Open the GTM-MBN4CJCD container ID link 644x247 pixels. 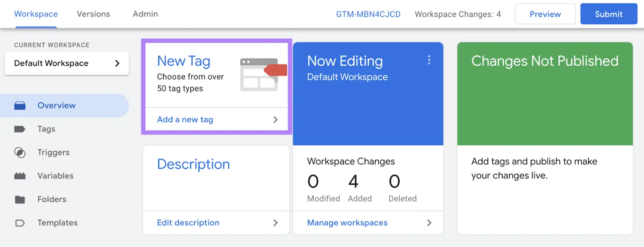coord(368,14)
